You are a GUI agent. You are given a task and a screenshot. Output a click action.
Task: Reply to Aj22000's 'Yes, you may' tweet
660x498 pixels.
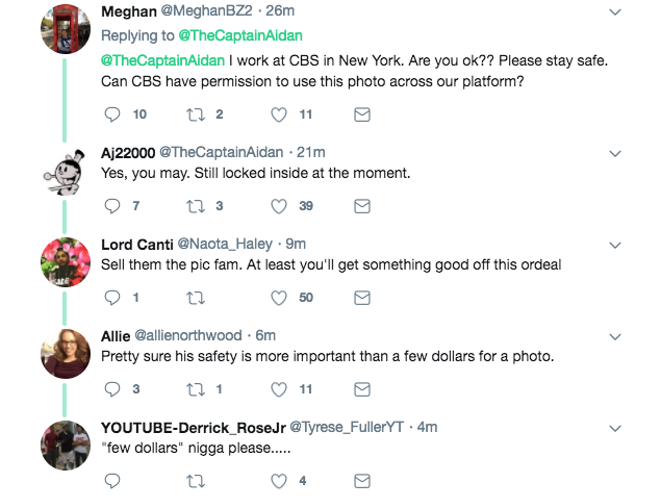[x=112, y=206]
